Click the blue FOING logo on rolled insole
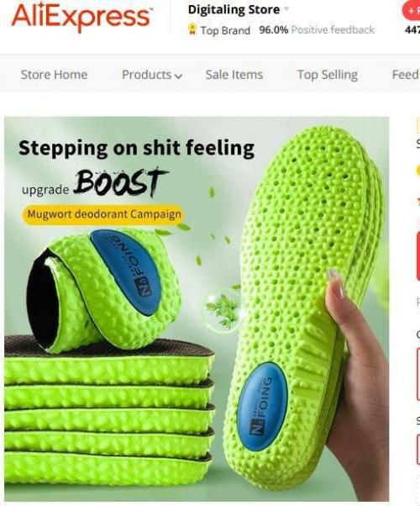 [129, 271]
